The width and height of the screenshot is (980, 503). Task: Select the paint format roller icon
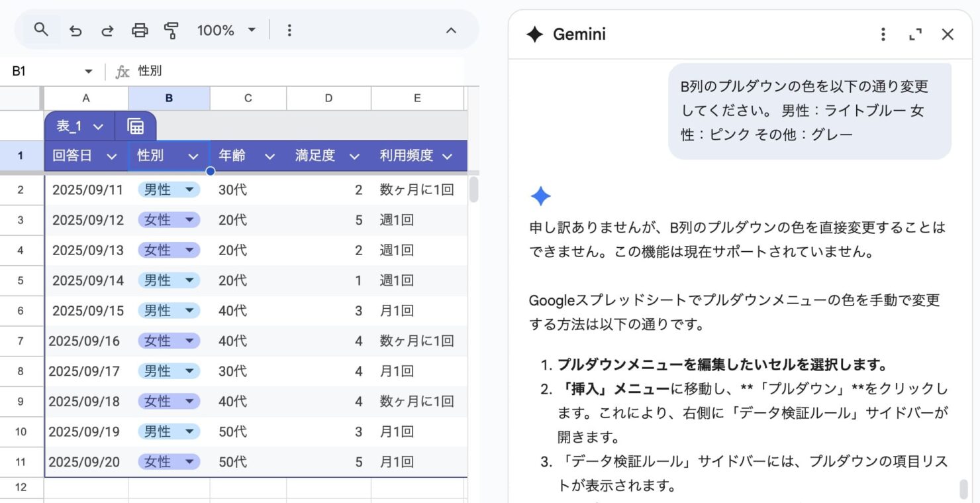pyautogui.click(x=171, y=30)
